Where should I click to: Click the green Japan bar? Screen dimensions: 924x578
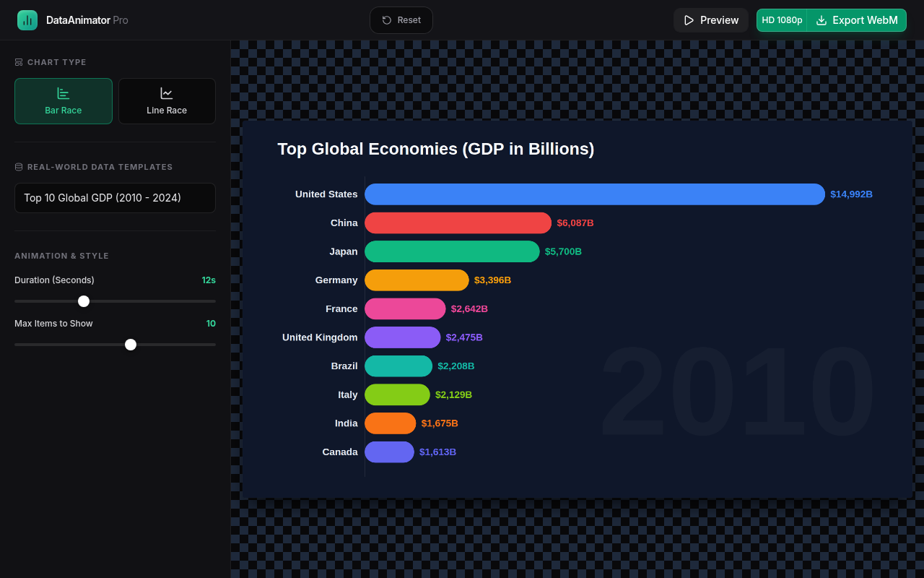coord(452,251)
